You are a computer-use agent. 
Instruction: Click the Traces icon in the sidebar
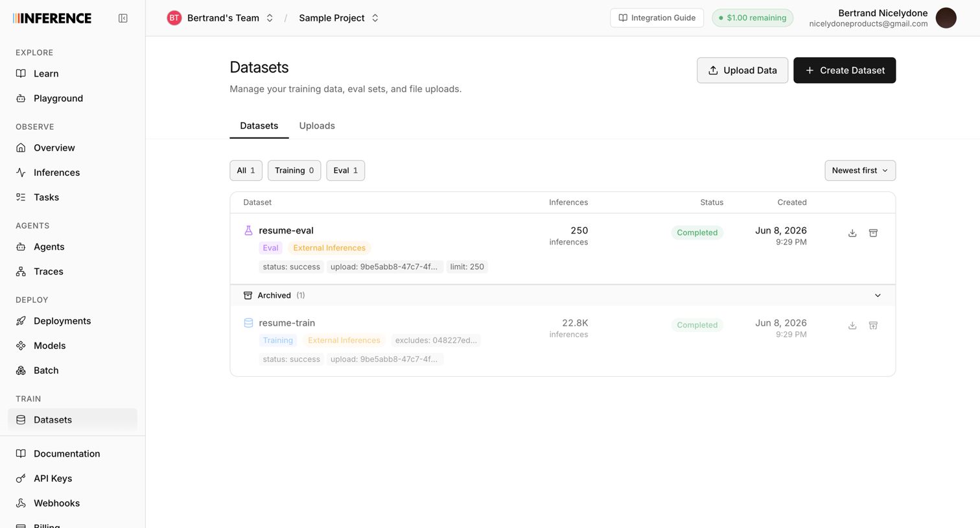coord(21,272)
